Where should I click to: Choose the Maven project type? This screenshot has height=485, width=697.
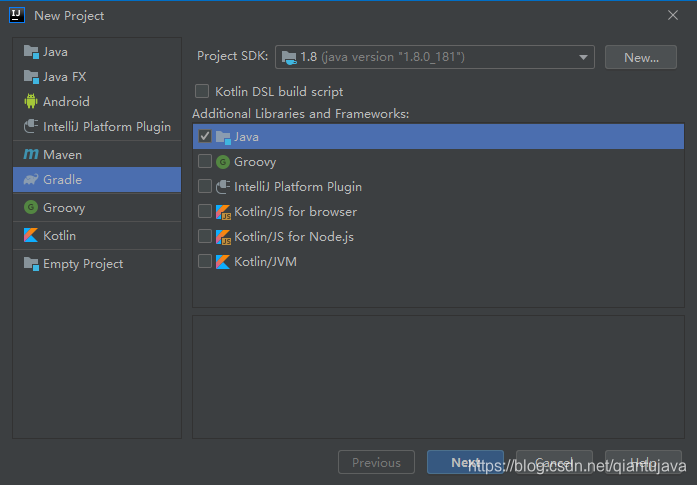click(x=97, y=155)
